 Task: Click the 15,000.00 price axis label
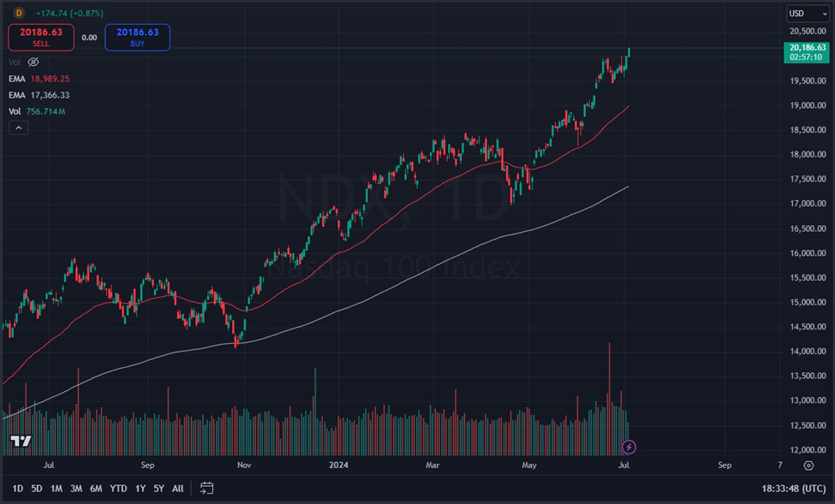808,302
